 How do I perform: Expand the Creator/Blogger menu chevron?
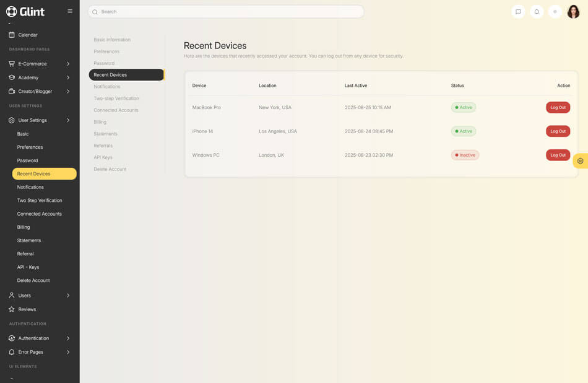(x=68, y=91)
